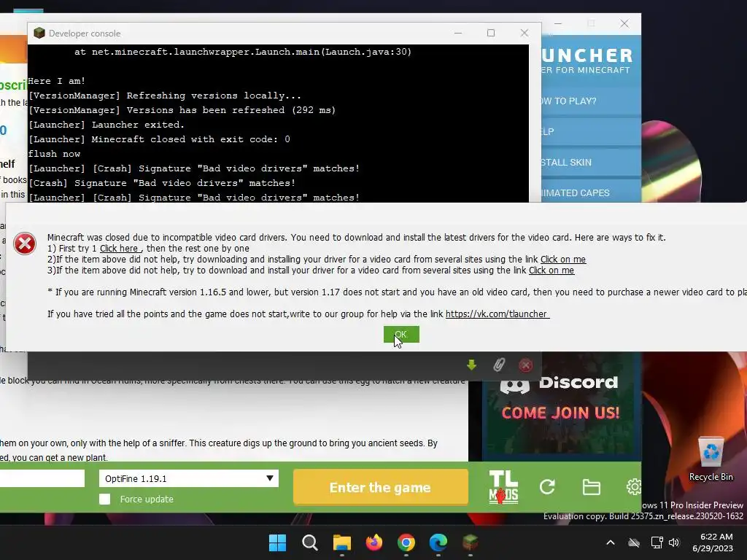
Task: Follow the 'Click on me' link in step 2
Action: (x=562, y=259)
